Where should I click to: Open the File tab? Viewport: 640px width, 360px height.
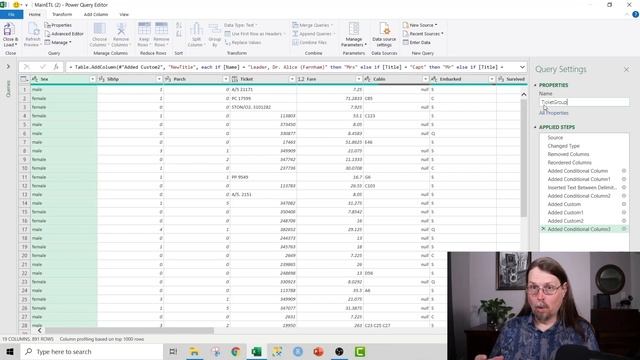(11, 14)
